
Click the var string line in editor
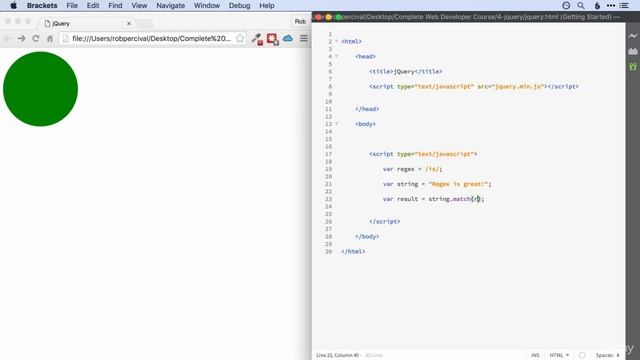pyautogui.click(x=437, y=184)
